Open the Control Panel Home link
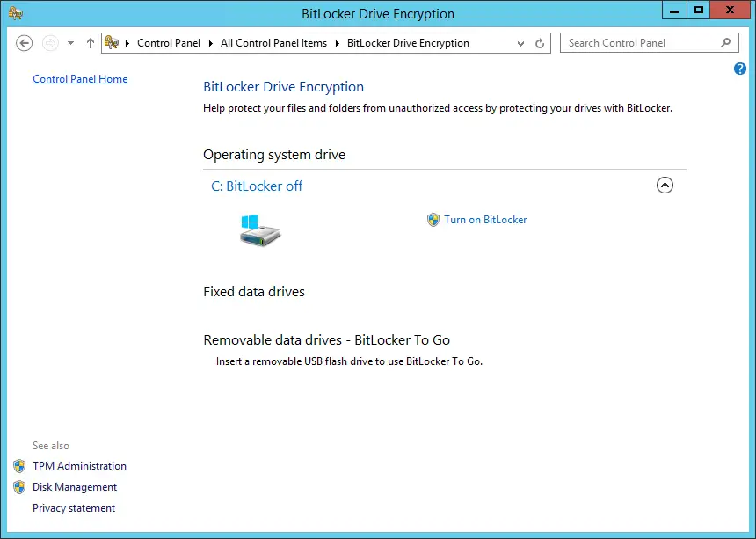756x539 pixels. pos(80,79)
